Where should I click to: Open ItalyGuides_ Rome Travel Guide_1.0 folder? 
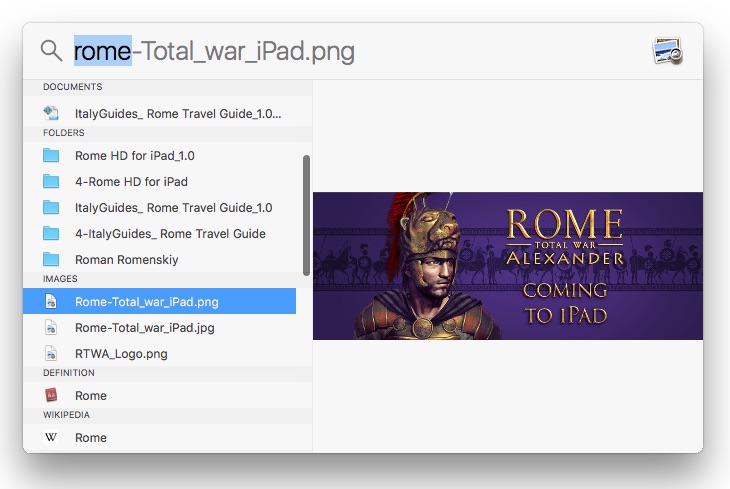173,208
